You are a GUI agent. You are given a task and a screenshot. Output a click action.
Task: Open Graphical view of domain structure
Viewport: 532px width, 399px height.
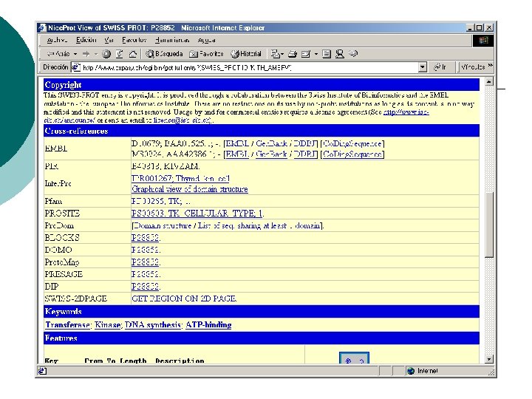pos(190,189)
